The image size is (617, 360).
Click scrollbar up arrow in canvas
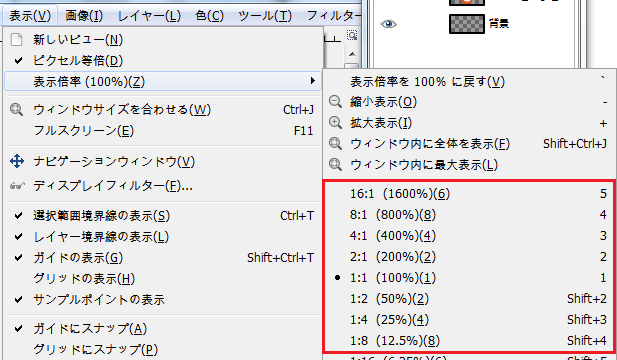352,54
